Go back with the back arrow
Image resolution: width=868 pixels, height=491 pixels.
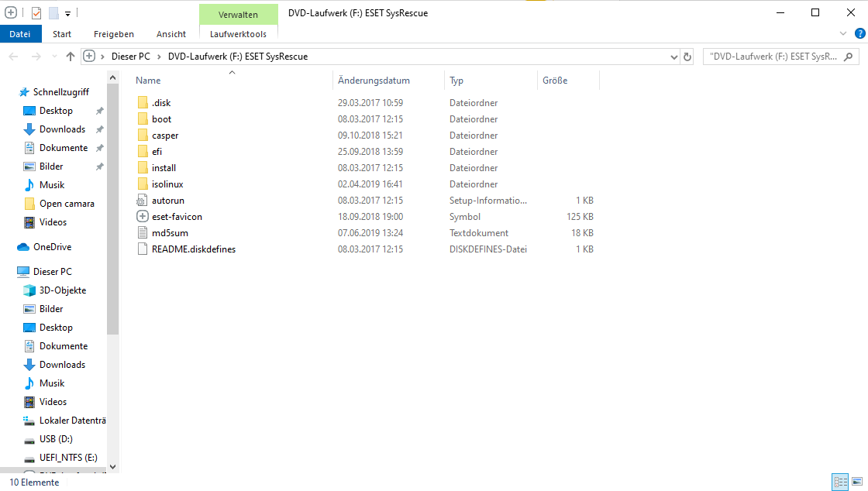click(x=14, y=57)
